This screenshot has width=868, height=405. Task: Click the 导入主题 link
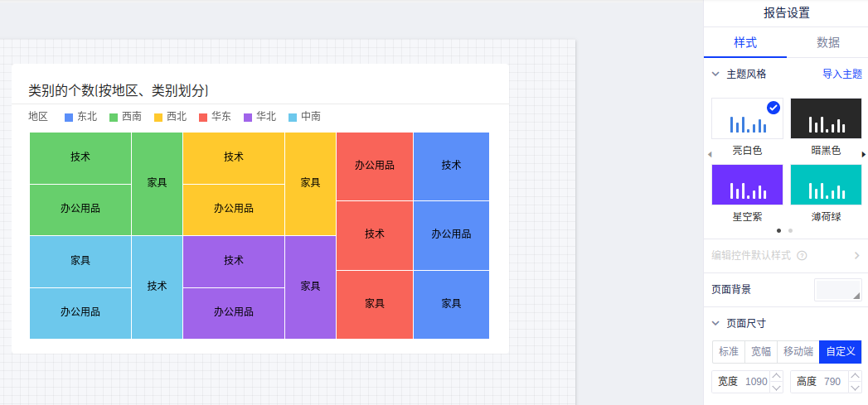841,74
